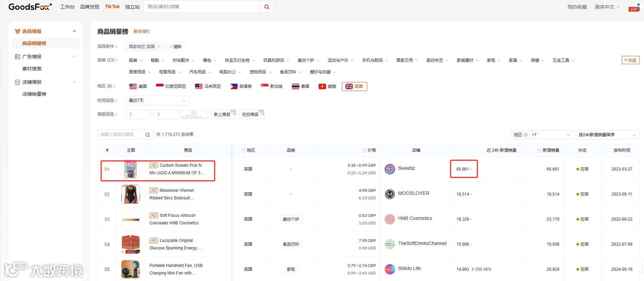The width and height of the screenshot is (644, 281).
Task: Open the 新手指引 guide link
Action: [142, 32]
